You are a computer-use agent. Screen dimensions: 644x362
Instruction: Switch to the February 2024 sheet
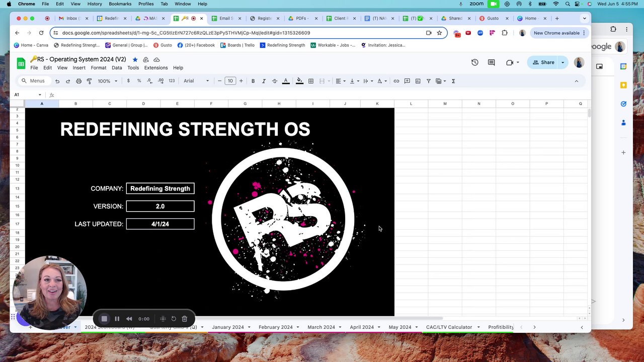click(276, 327)
